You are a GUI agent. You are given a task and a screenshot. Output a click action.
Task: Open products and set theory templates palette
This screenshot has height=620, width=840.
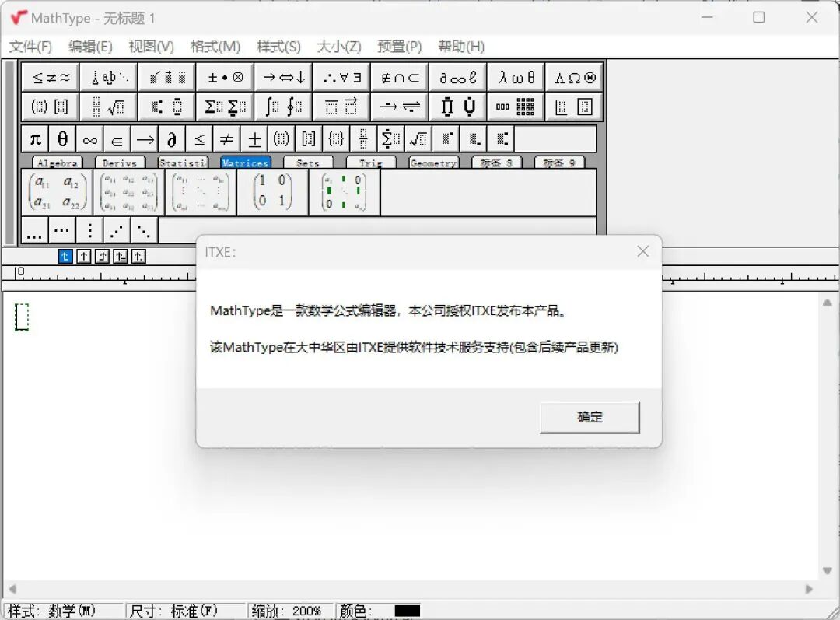point(459,107)
